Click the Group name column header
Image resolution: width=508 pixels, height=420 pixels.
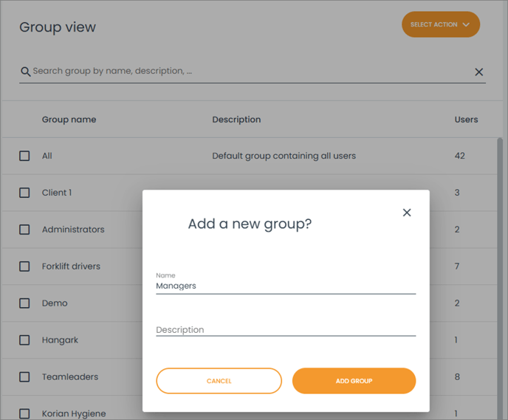pyautogui.click(x=69, y=120)
